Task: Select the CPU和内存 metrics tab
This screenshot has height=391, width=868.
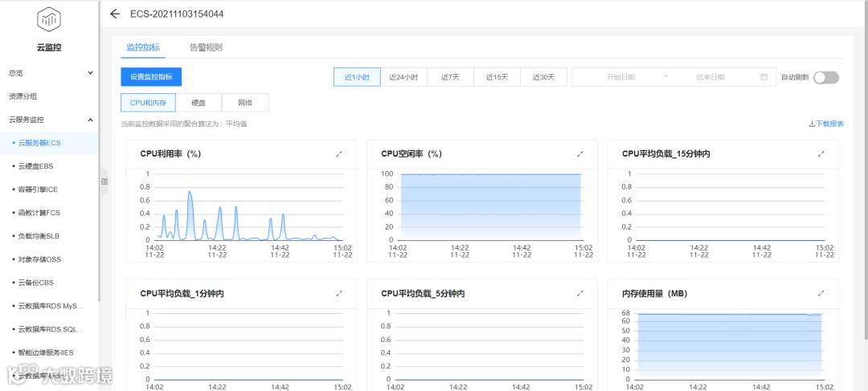Action: point(148,103)
